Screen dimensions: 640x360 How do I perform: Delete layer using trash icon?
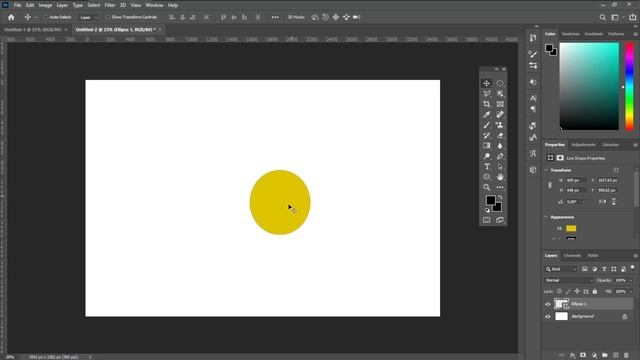(x=626, y=356)
